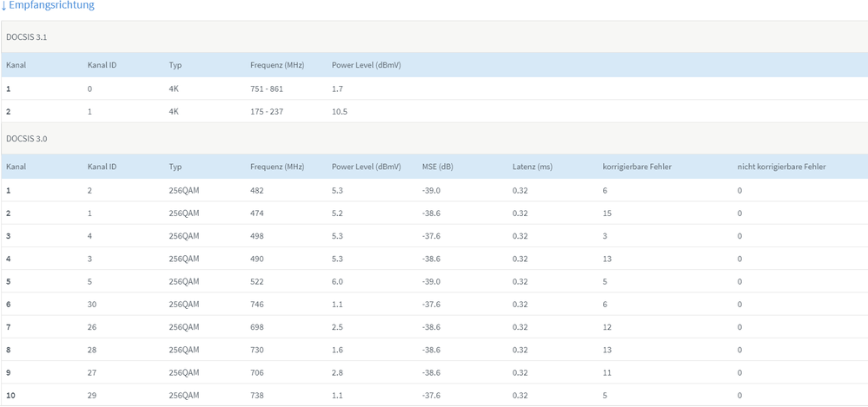Click the down arrow icon beside Empfangsrichtung
Image resolution: width=868 pixels, height=407 pixels.
tap(3, 5)
